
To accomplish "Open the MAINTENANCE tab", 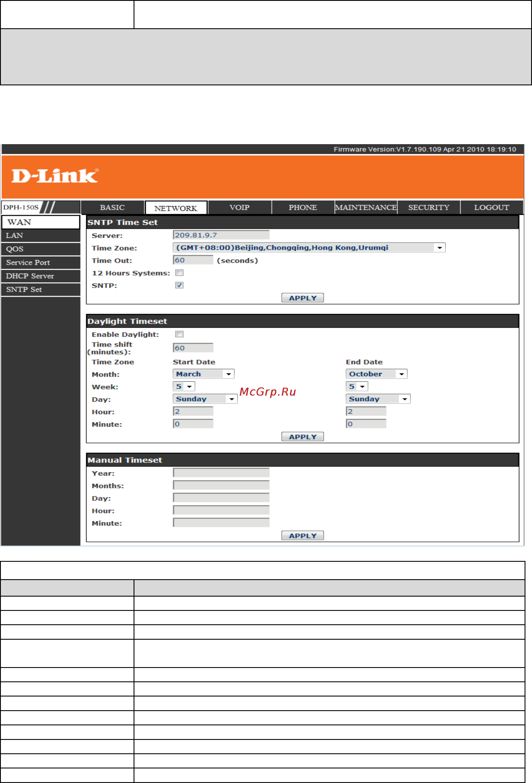I will click(366, 208).
